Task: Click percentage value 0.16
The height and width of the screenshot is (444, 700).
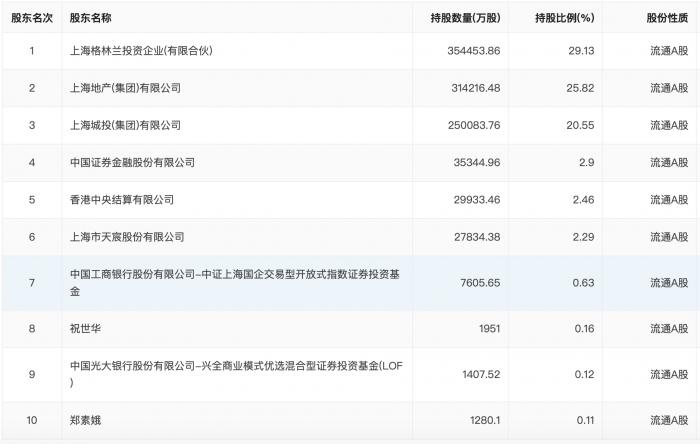Action: (x=584, y=329)
